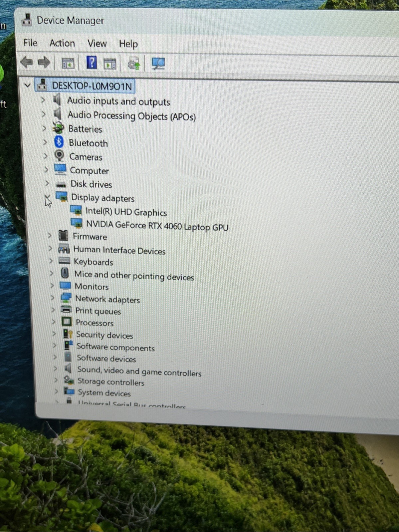Click the Bluetooth category icon

59,142
